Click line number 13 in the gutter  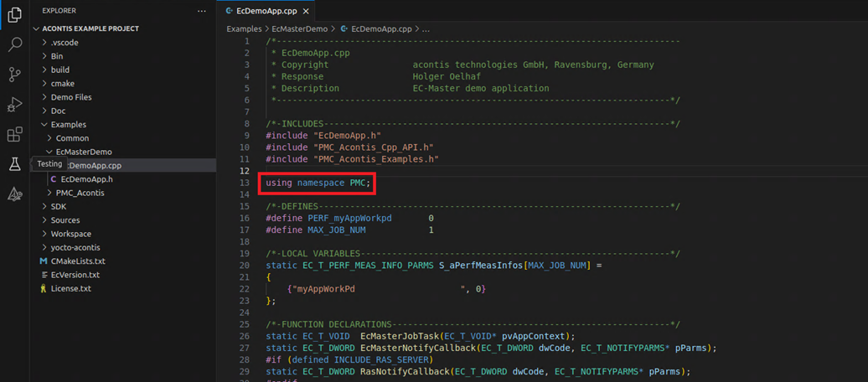pyautogui.click(x=244, y=183)
